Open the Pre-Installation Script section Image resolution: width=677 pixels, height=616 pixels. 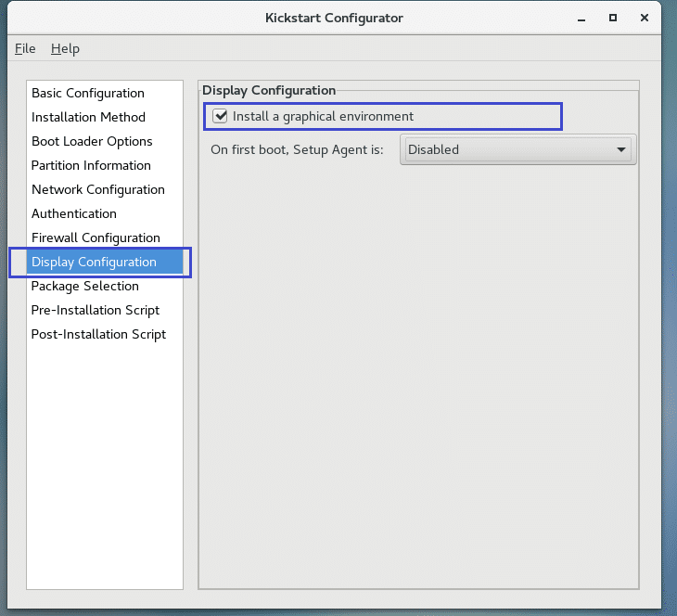point(95,310)
